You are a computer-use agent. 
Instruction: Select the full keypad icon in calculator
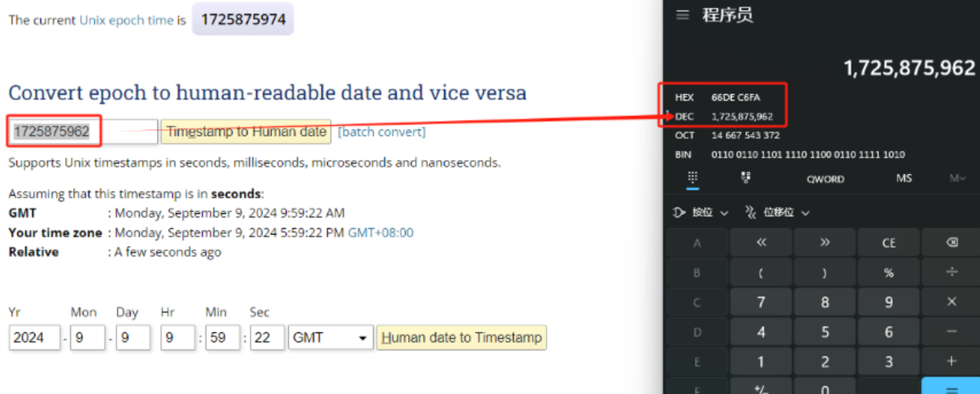[693, 178]
